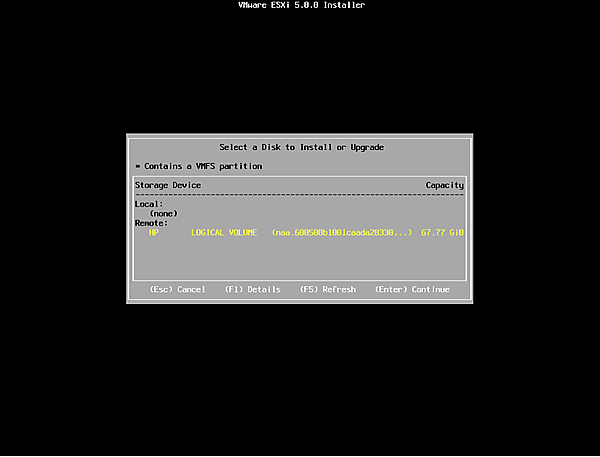Click the Capacity column header
The image size is (600, 457).
[445, 185]
